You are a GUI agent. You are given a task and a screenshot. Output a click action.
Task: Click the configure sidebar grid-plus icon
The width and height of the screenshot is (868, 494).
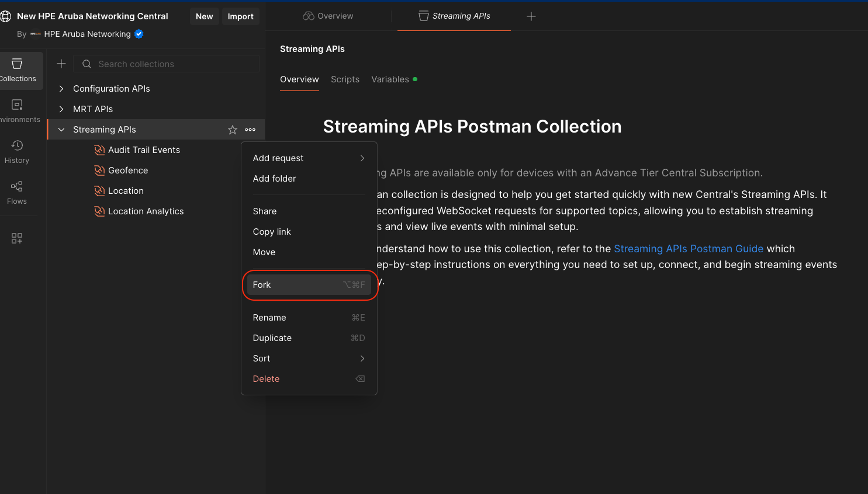tap(17, 238)
